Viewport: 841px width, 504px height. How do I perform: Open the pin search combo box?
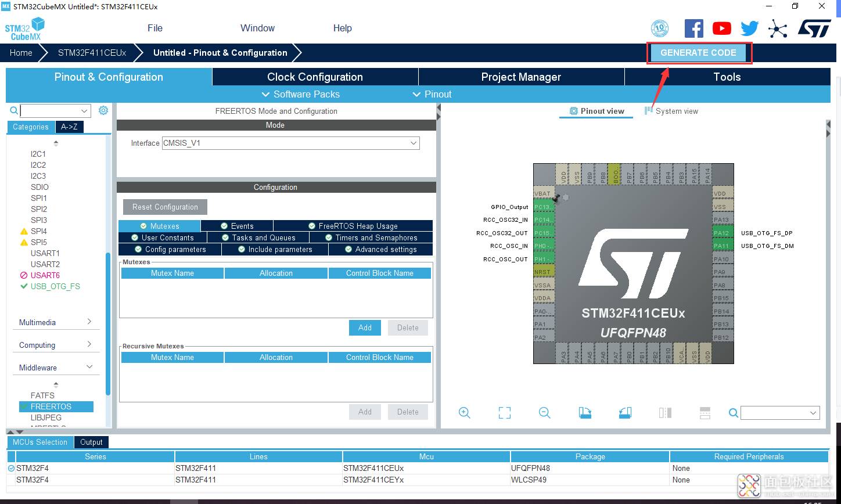780,413
